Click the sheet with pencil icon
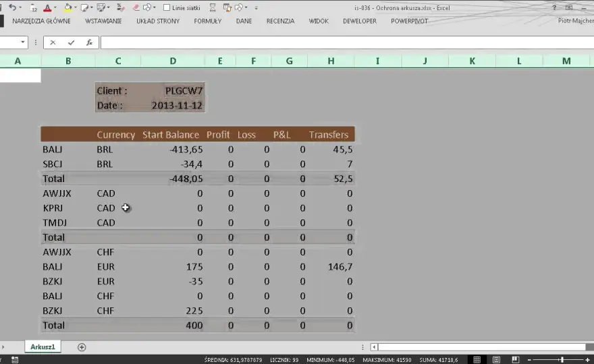 tap(84, 7)
